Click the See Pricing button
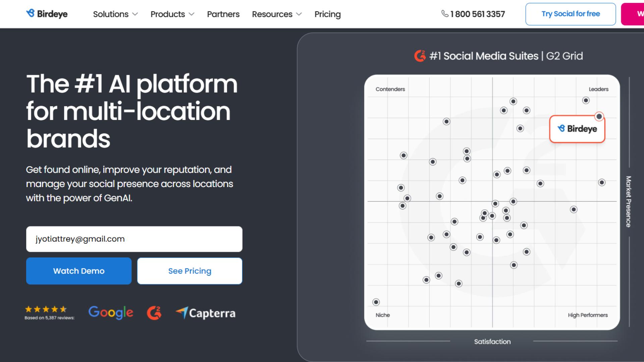The width and height of the screenshot is (644, 362). pos(190,271)
